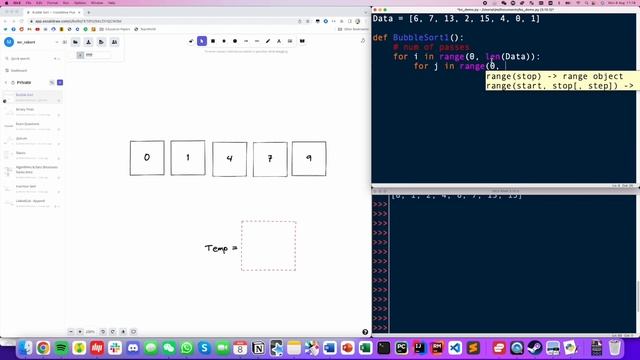Image resolution: width=640 pixels, height=360 pixels.
Task: Open the Edit menu in menu bar
Action: (39, 3)
